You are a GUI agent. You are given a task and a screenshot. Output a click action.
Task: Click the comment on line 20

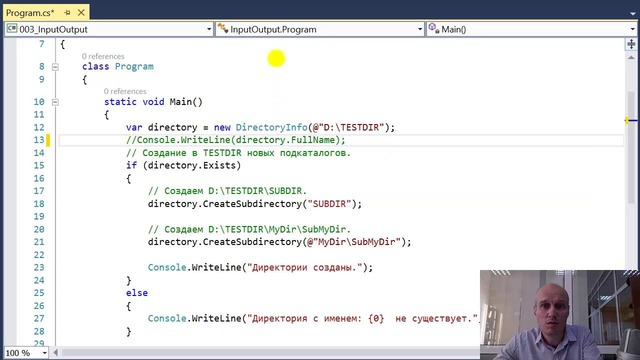coord(249,229)
